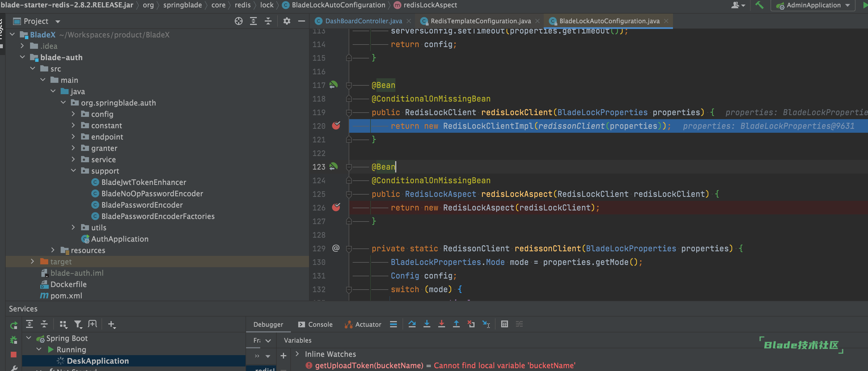868x371 pixels.
Task: Click Services filter funnel icon
Action: pos(78,324)
